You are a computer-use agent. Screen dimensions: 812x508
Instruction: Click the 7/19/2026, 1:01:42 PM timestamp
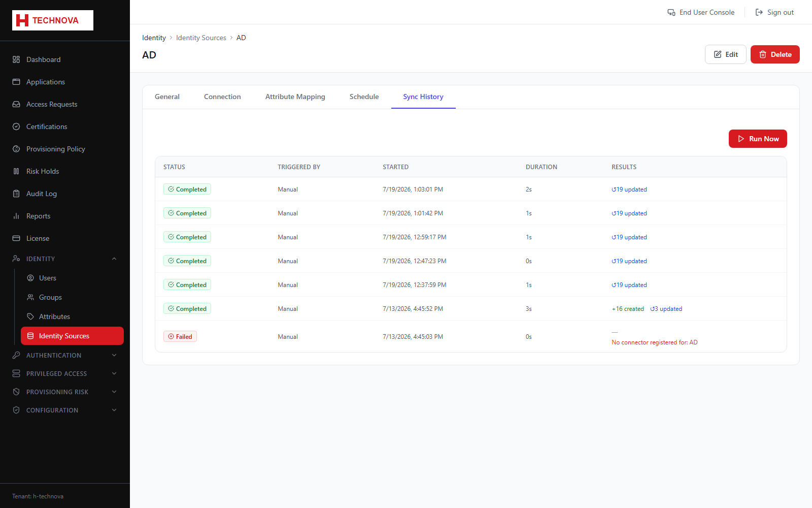(x=413, y=213)
